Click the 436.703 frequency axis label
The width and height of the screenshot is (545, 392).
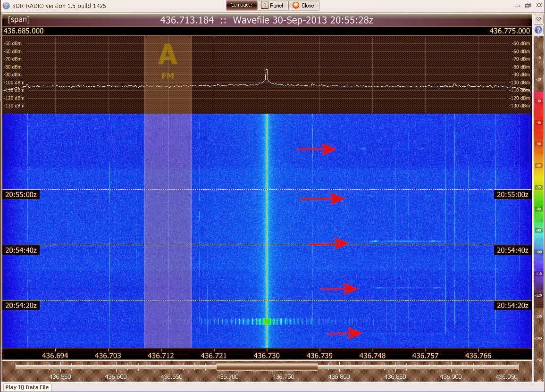coord(108,356)
